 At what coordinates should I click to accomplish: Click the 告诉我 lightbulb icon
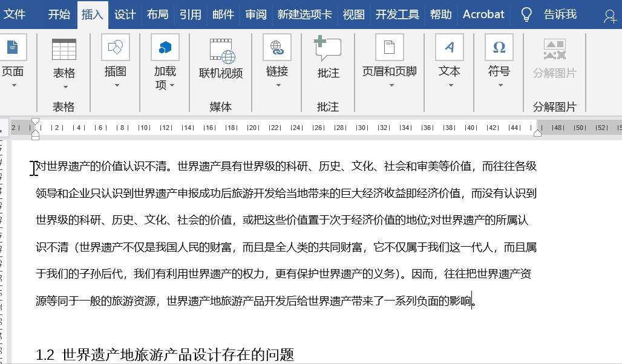(x=526, y=15)
